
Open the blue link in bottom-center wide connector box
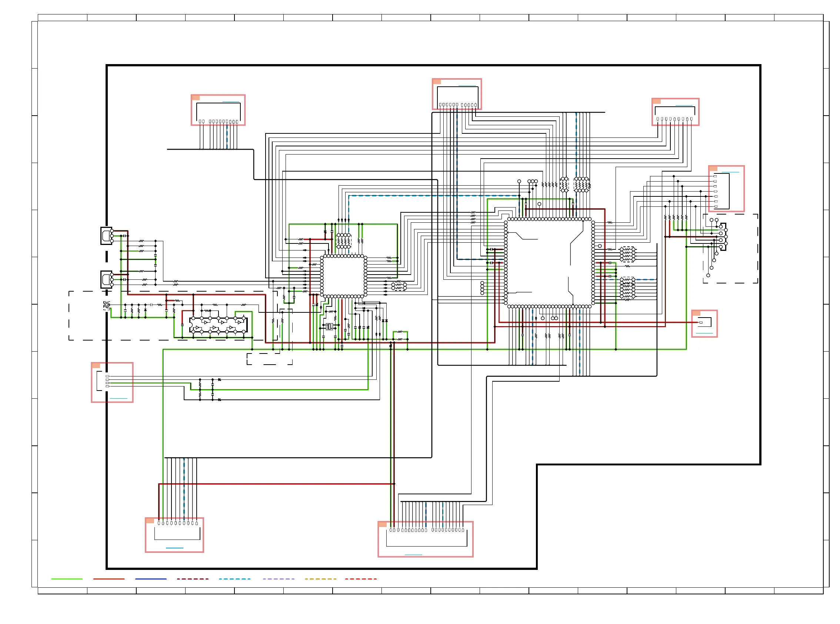click(x=413, y=555)
